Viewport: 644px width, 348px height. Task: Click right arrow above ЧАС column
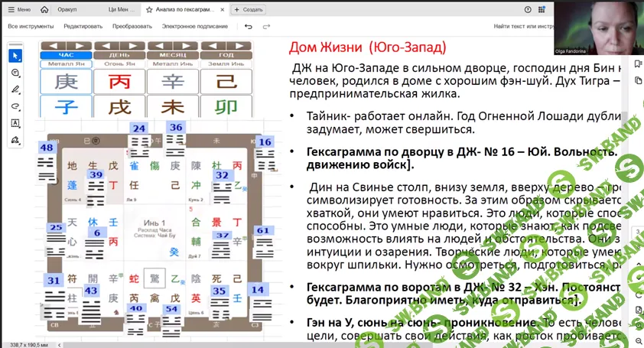click(x=80, y=46)
